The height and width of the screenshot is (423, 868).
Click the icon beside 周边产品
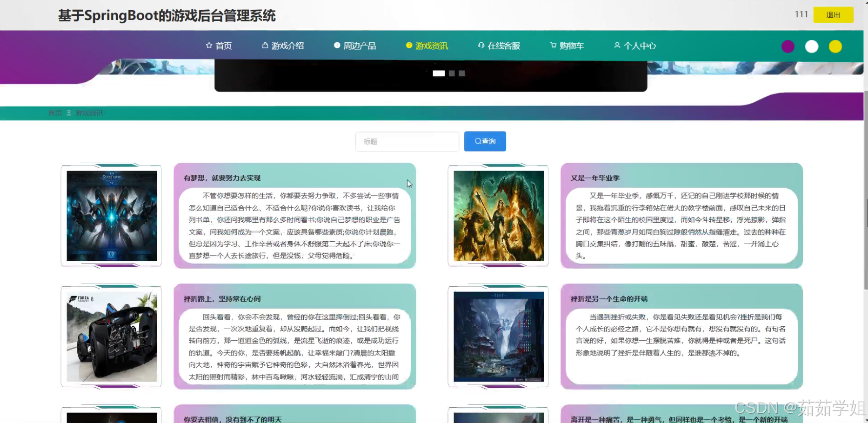pos(337,46)
